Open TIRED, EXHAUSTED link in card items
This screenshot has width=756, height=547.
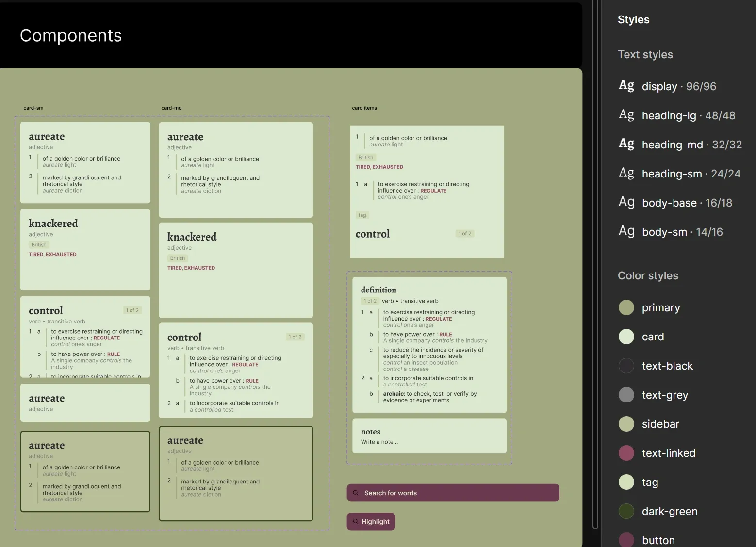tap(379, 167)
